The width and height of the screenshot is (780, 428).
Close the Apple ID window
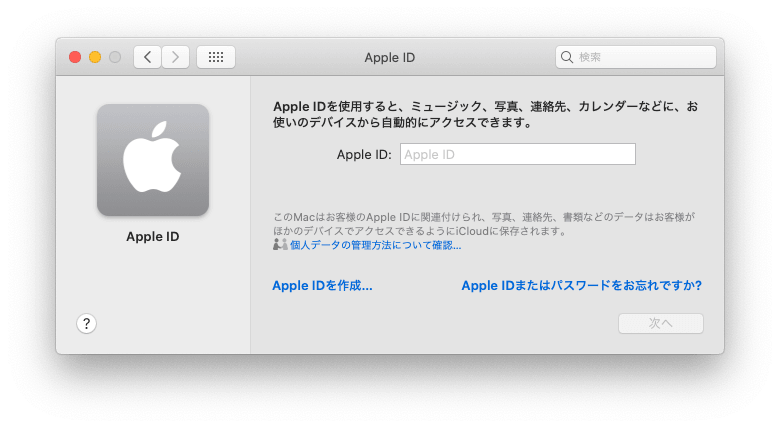(x=75, y=57)
